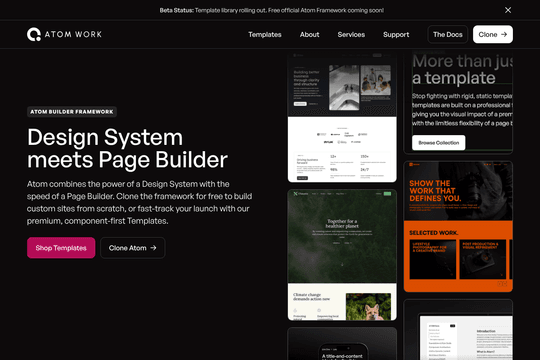The height and width of the screenshot is (360, 540).
Task: Go to the About page
Action: click(309, 34)
